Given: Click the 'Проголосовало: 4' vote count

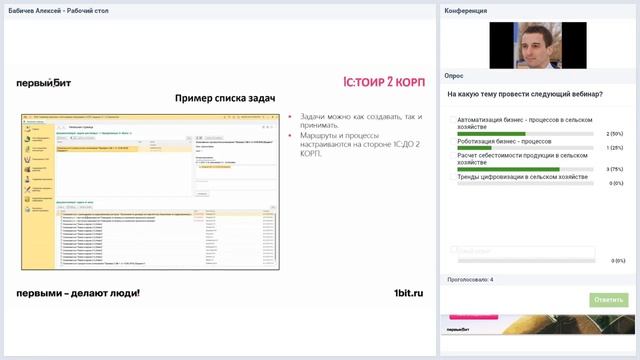Looking at the screenshot, I should pos(470,280).
